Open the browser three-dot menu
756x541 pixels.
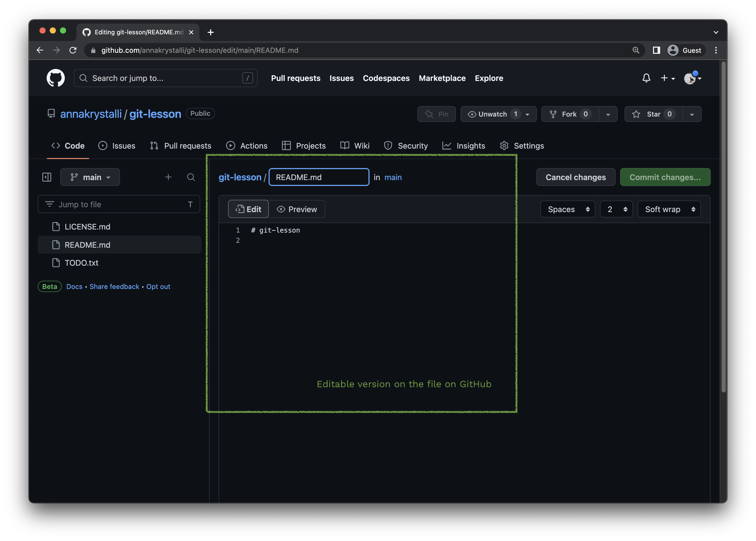coord(716,50)
